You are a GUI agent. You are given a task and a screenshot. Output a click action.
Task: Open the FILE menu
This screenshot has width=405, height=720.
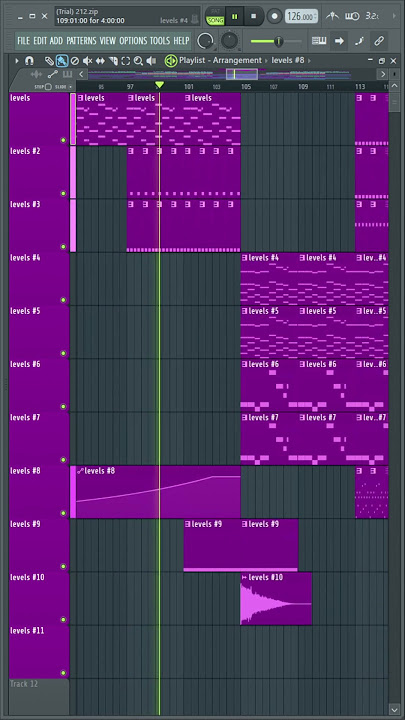coord(24,41)
